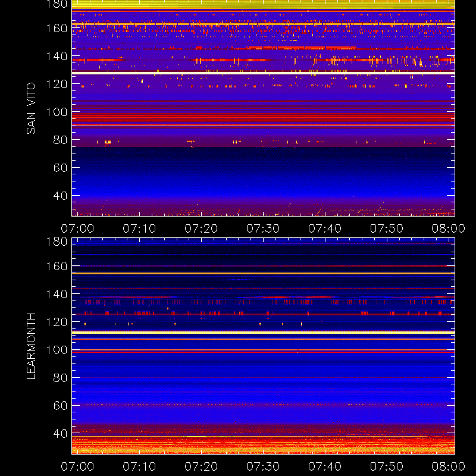Click the 07:30 time label of Learmonth plot
This screenshot has height=476, width=476.
coord(263,466)
